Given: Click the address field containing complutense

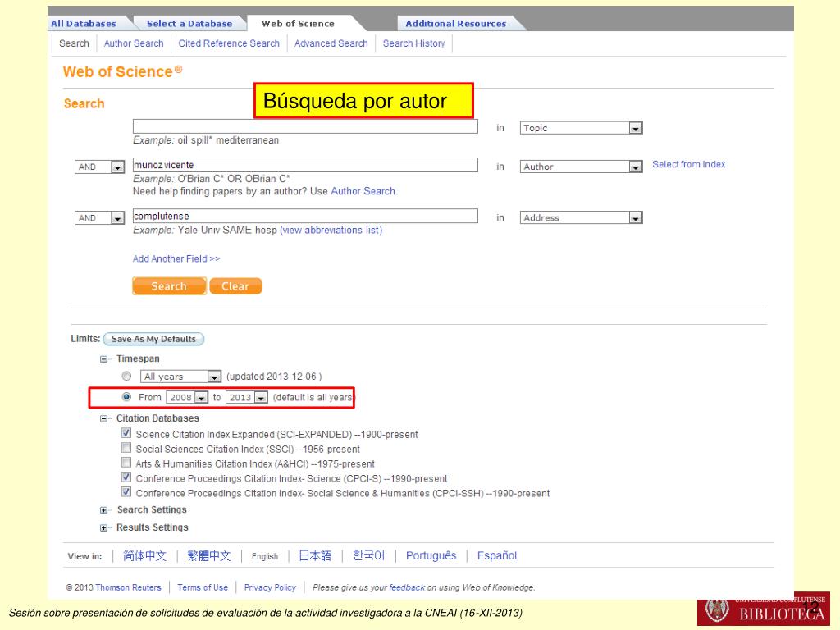Looking at the screenshot, I should pos(305,216).
